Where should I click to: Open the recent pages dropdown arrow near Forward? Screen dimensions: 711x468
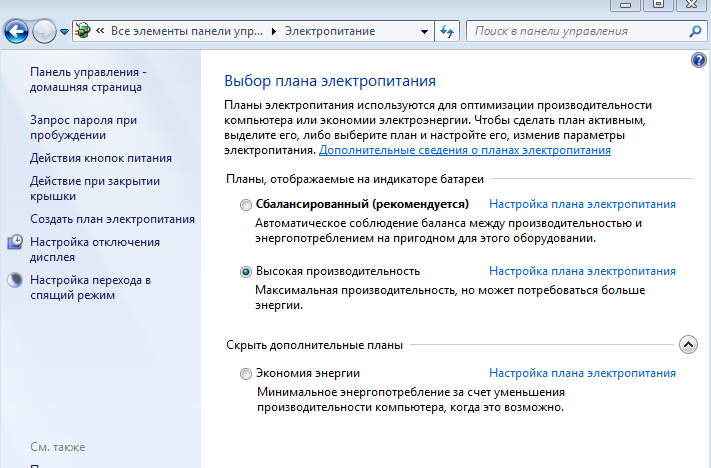click(65, 32)
